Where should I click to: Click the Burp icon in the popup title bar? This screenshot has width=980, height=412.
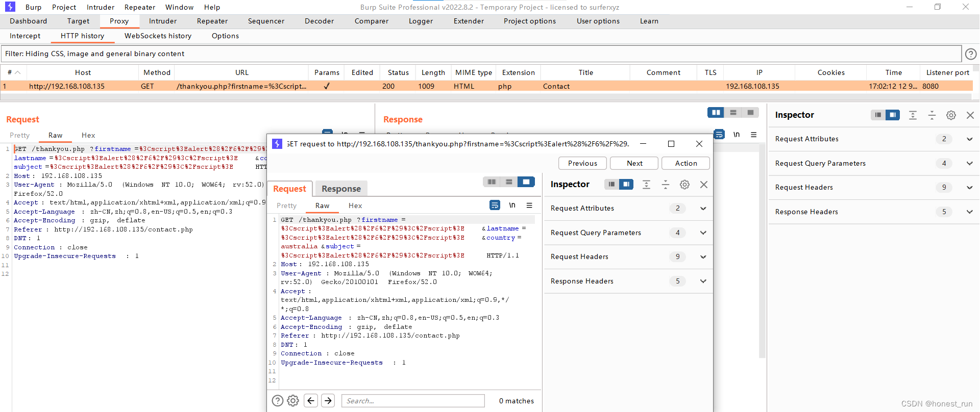coord(277,144)
